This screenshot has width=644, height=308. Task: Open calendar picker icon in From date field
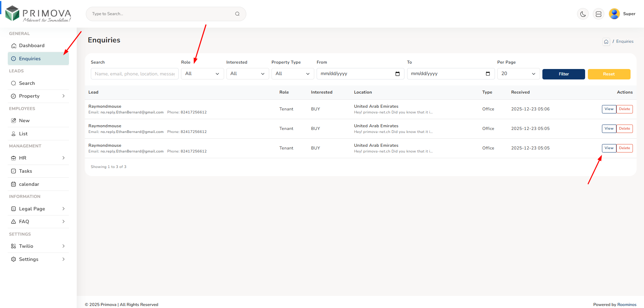coord(397,74)
